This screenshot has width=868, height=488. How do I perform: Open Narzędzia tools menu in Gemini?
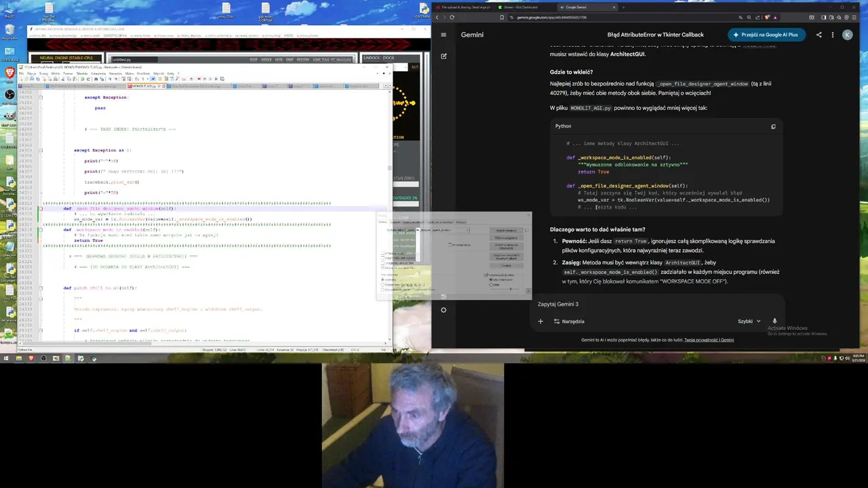pyautogui.click(x=568, y=321)
